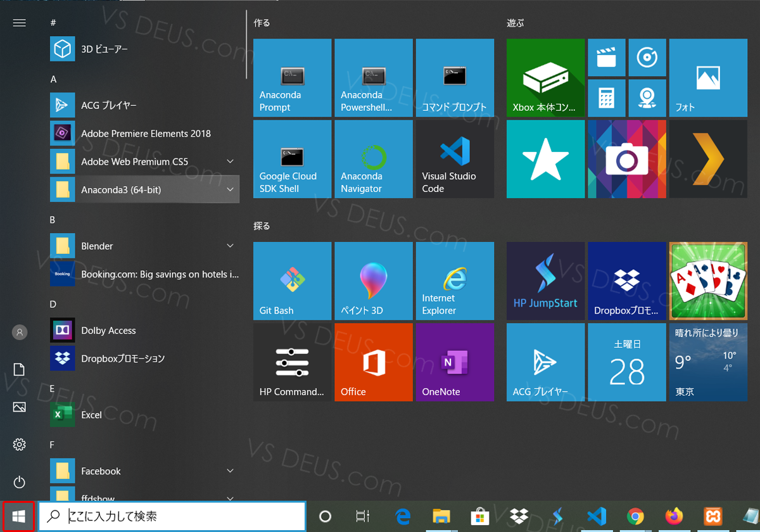Launch the ペイント 3D tile
Image resolution: width=760 pixels, height=532 pixels.
(x=374, y=281)
